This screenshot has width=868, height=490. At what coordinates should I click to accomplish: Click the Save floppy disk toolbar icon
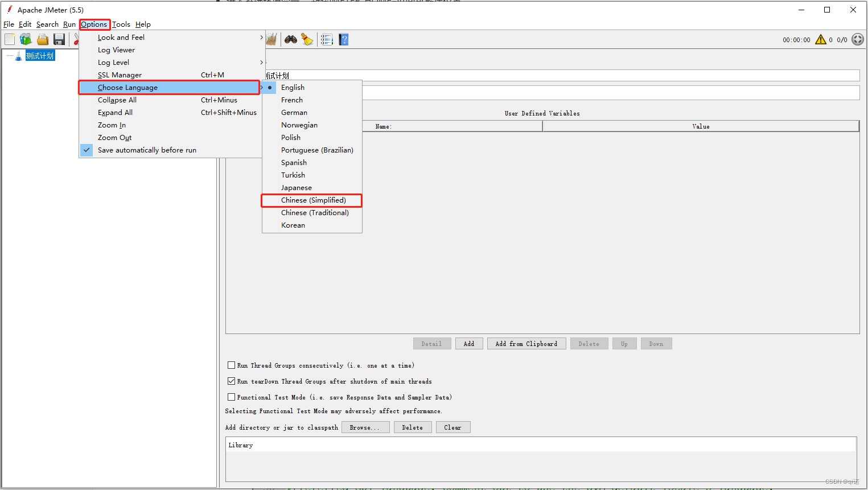pos(59,39)
